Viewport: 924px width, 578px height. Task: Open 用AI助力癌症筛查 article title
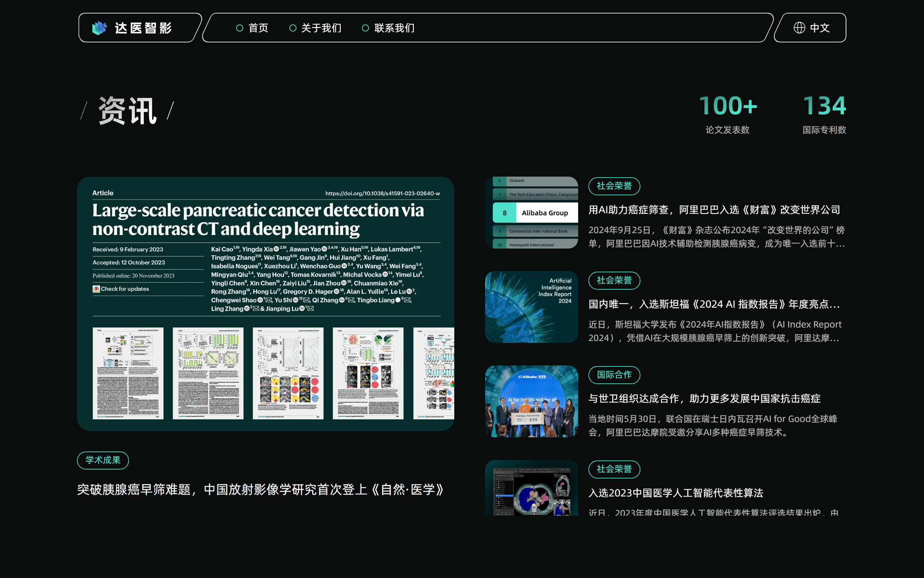[714, 210]
